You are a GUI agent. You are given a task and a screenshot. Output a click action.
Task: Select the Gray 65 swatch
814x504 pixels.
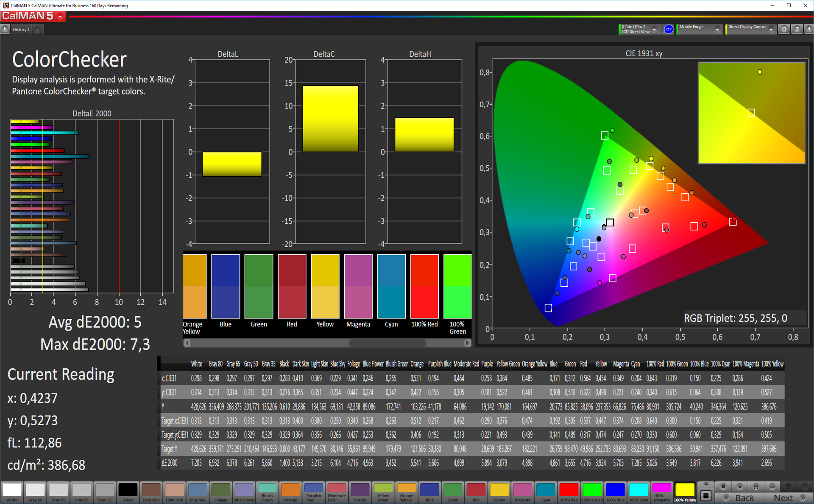[59, 492]
